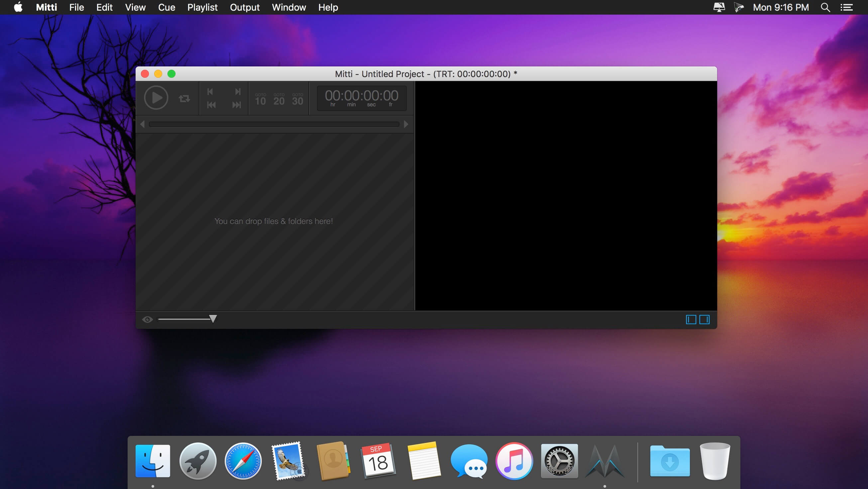Viewport: 868px width, 489px height.
Task: Open the Cue menu
Action: pos(166,7)
